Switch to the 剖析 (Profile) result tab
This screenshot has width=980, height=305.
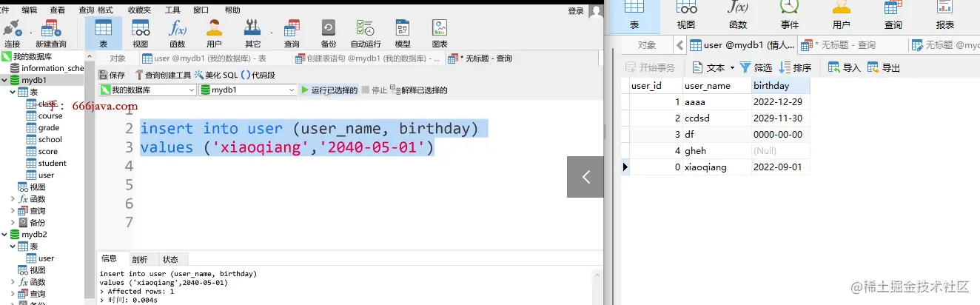pos(139,259)
